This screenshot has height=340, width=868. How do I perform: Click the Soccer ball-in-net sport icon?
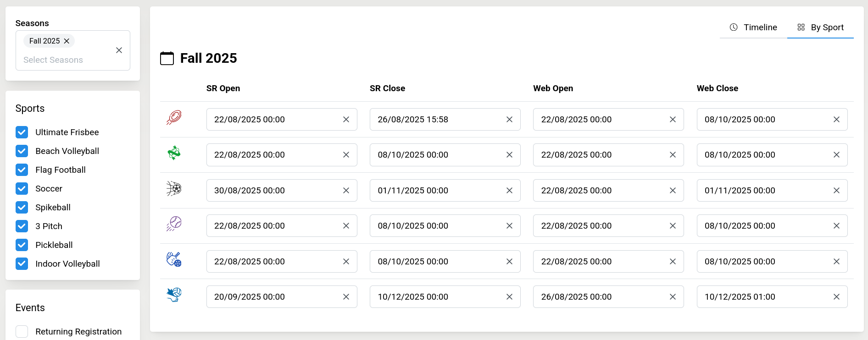[174, 188]
